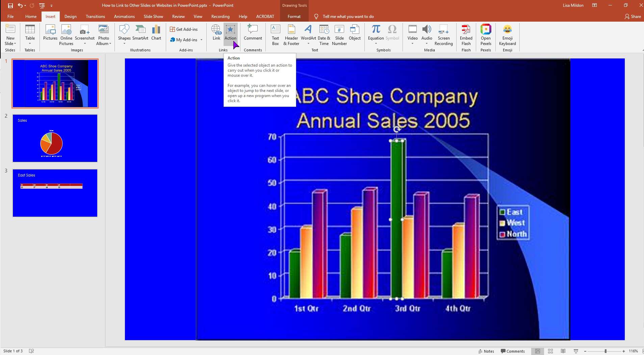Screen dimensions: 644x355
Task: Open the Shapes gallery
Action: 124,35
